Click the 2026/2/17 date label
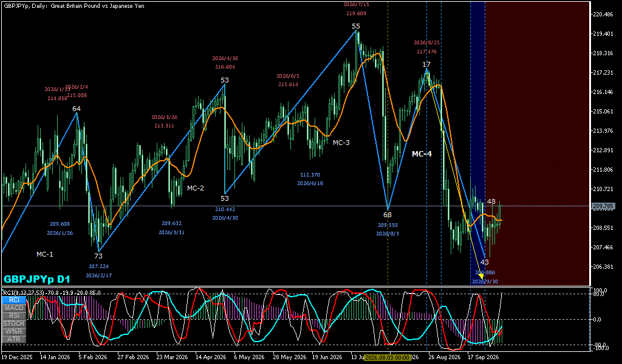622x364 pixels. [x=98, y=275]
